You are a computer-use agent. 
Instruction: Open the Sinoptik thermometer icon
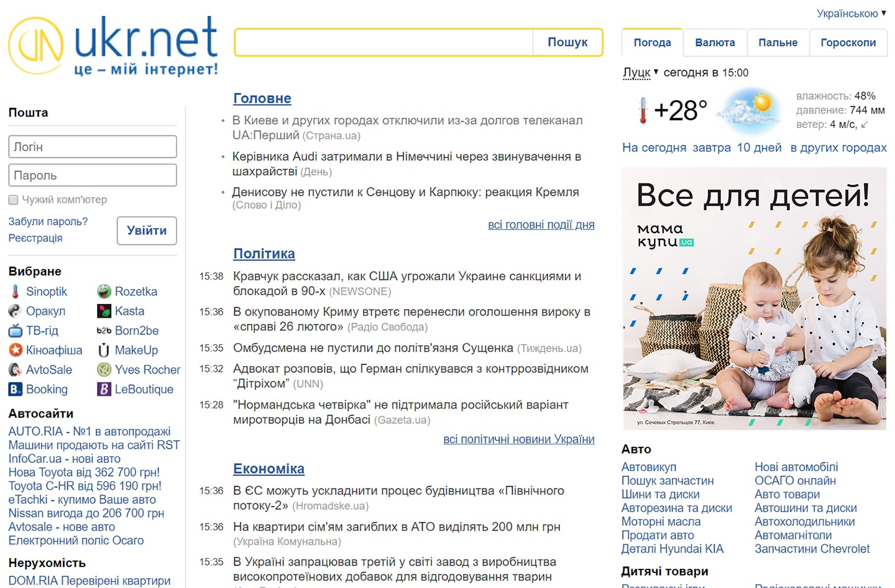tap(16, 292)
